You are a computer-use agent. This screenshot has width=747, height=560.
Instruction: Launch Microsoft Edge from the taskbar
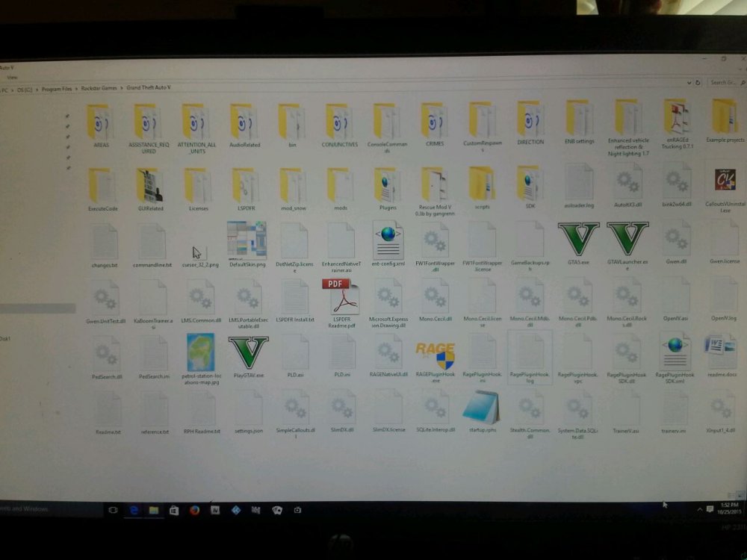pyautogui.click(x=134, y=510)
